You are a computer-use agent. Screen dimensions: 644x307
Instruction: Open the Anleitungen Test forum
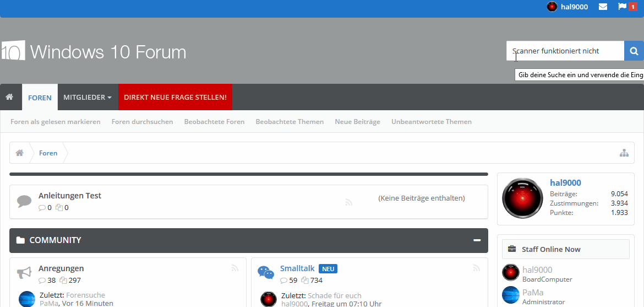point(70,196)
